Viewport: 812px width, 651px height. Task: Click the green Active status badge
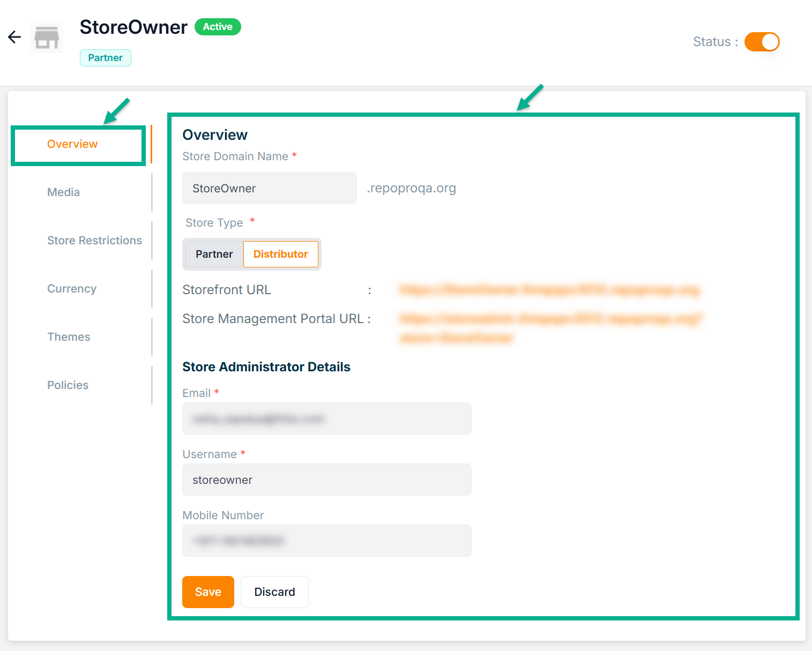pyautogui.click(x=218, y=27)
